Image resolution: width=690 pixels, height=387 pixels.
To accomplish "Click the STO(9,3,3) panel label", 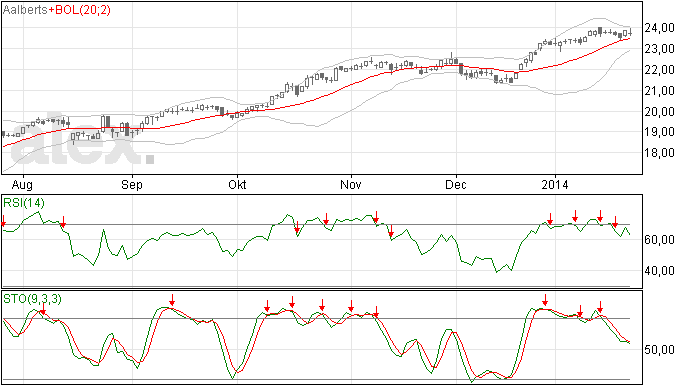I will pos(32,299).
